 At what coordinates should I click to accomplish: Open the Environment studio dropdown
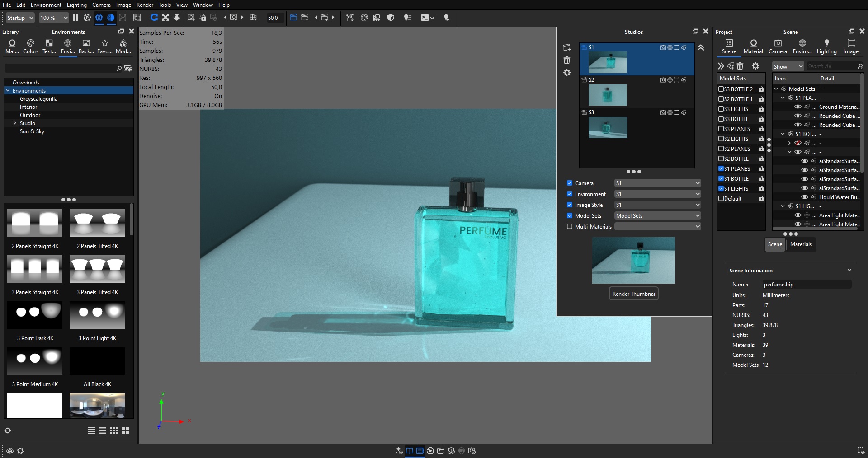[x=657, y=194]
